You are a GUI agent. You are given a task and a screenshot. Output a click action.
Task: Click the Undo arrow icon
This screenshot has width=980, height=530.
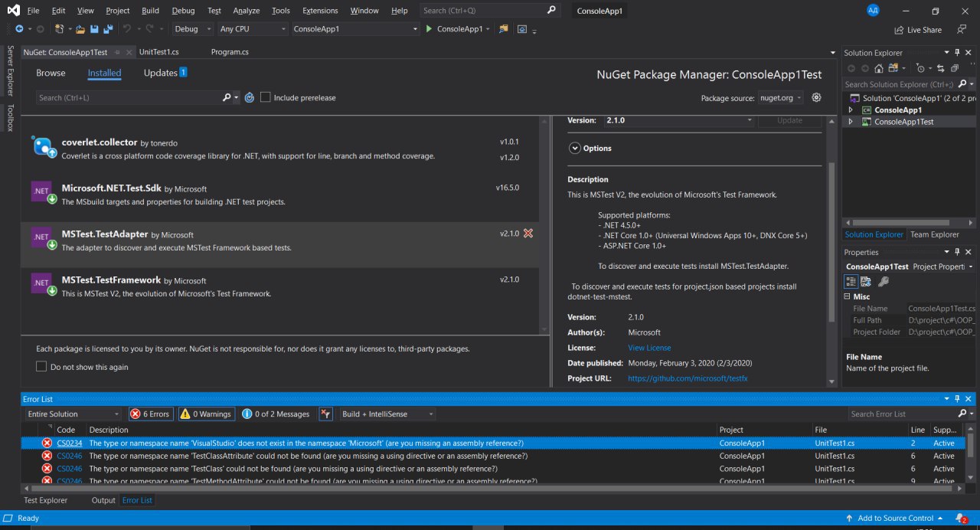[x=128, y=28]
